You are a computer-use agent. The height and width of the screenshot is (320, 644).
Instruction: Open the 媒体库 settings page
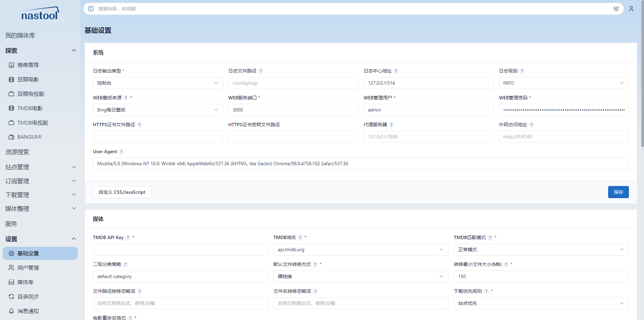[x=25, y=282]
